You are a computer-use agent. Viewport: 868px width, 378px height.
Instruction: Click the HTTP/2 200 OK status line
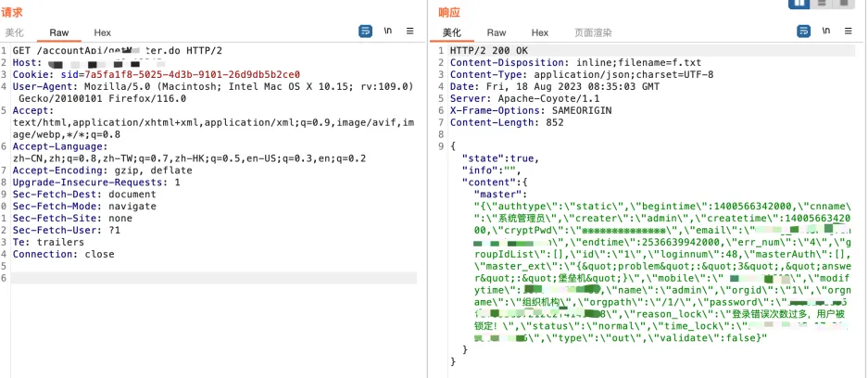[x=489, y=51]
